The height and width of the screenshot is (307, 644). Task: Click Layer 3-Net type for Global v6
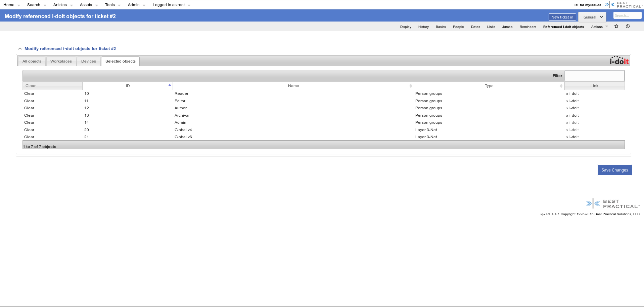426,137
